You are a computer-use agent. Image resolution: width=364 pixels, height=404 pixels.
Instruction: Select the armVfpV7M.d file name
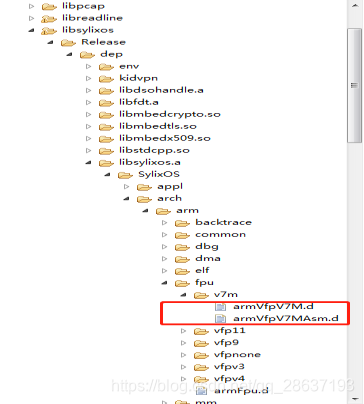tap(273, 306)
